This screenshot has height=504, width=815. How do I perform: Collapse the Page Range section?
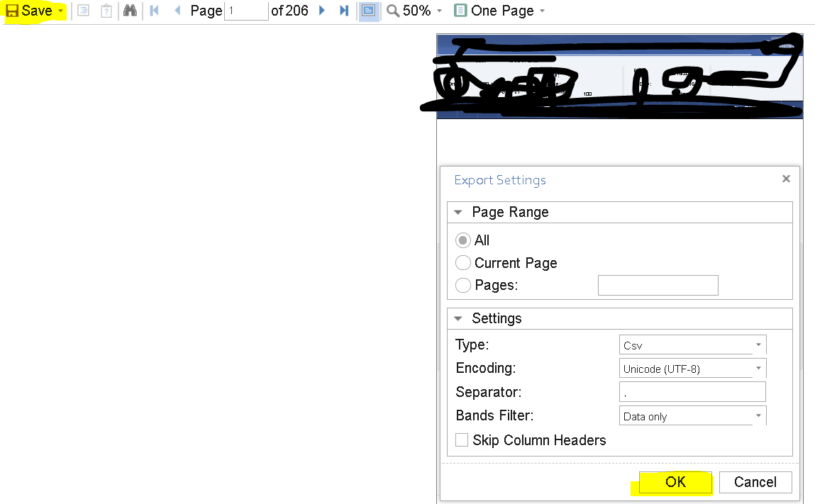pos(458,212)
